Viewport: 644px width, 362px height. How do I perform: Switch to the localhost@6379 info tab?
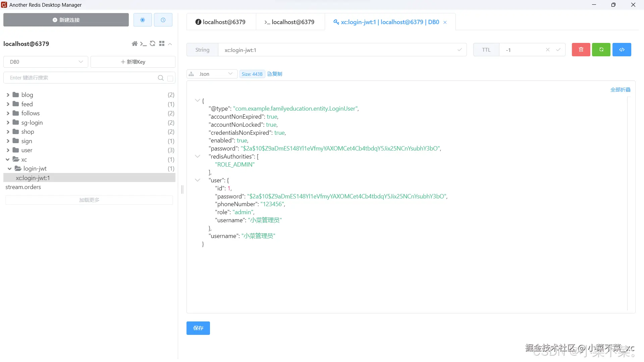[x=221, y=22]
